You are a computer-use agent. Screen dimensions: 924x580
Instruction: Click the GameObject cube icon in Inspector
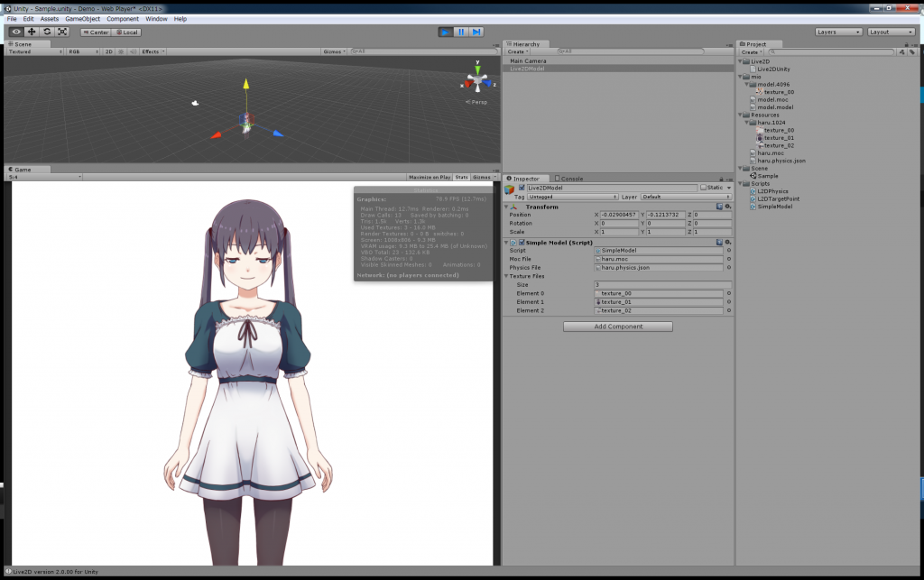(510, 189)
